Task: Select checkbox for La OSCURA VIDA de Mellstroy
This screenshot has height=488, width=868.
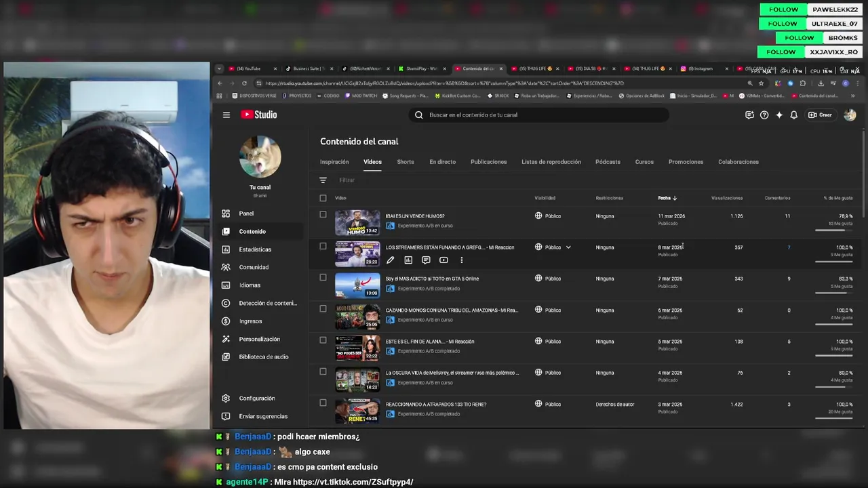Action: click(x=323, y=371)
